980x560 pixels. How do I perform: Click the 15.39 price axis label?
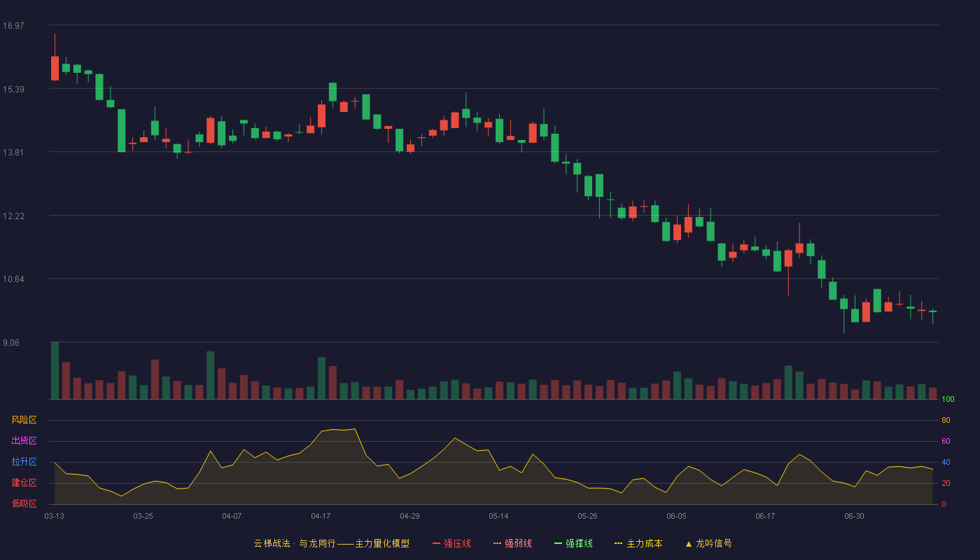13,90
